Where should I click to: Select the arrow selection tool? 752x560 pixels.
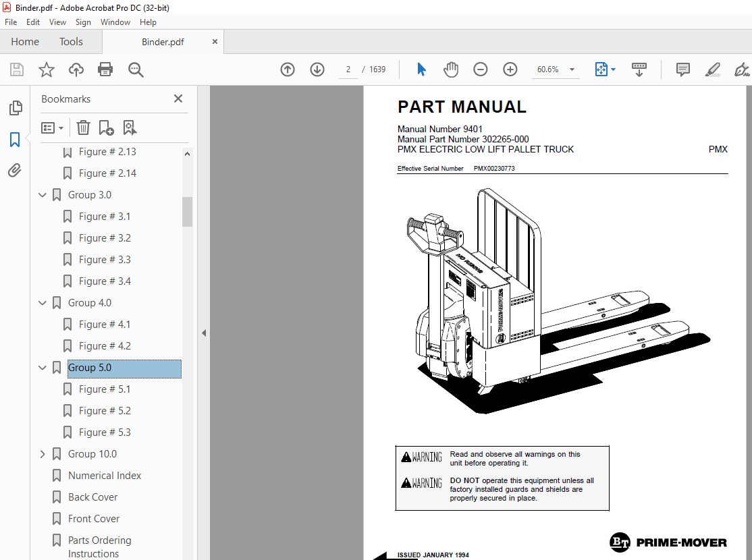point(421,69)
